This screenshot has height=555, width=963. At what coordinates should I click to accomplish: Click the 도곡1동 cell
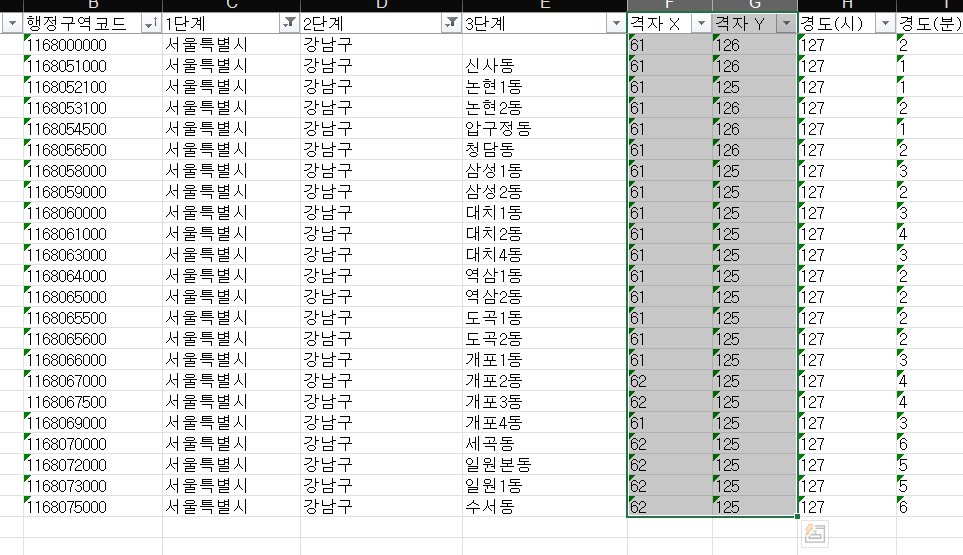545,318
